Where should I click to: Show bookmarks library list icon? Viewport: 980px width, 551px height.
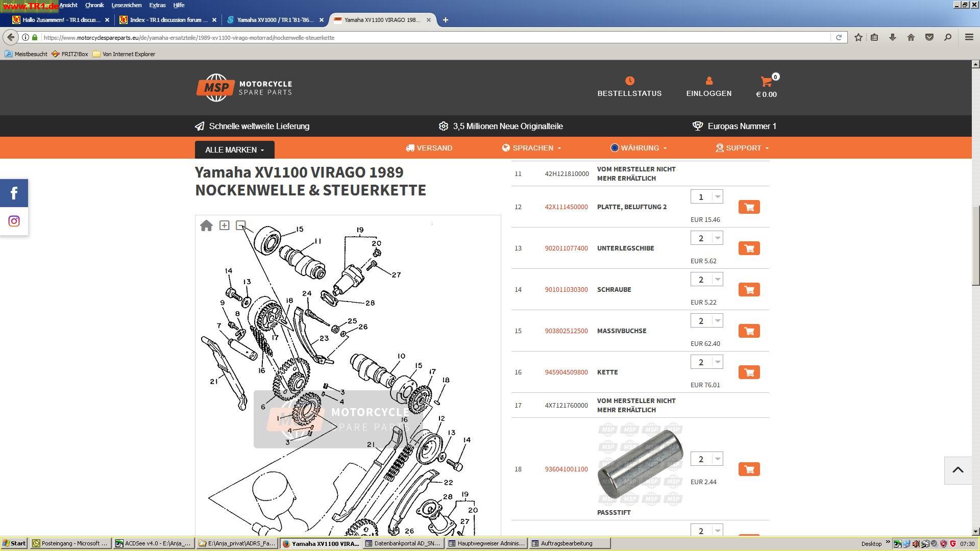[874, 37]
